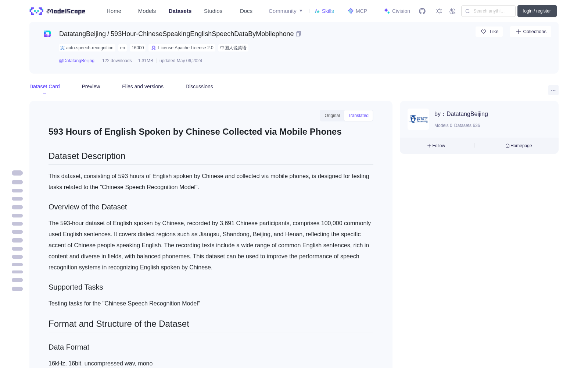Click login / register button
The height and width of the screenshot is (368, 588).
537,11
